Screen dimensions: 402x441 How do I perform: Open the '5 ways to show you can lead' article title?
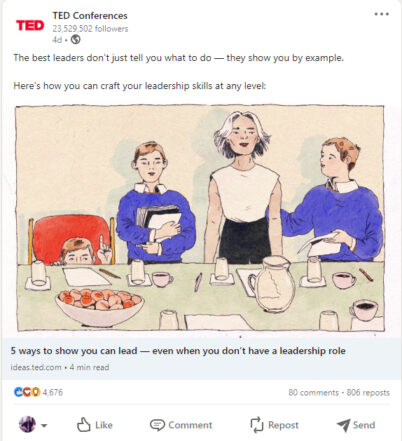pos(178,351)
